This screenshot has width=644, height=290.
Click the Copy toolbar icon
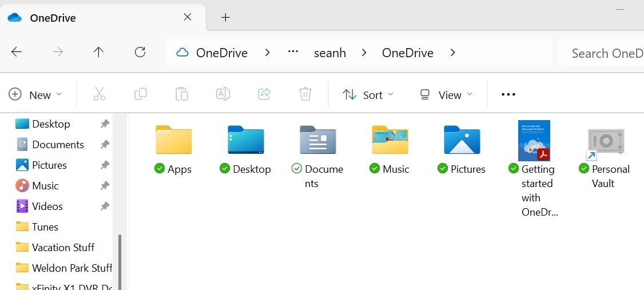coord(141,94)
